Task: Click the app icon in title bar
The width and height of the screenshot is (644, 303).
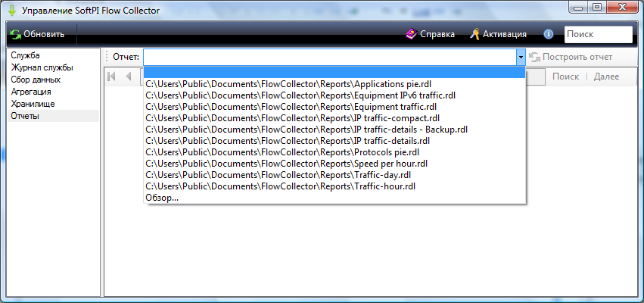Action: (x=12, y=11)
